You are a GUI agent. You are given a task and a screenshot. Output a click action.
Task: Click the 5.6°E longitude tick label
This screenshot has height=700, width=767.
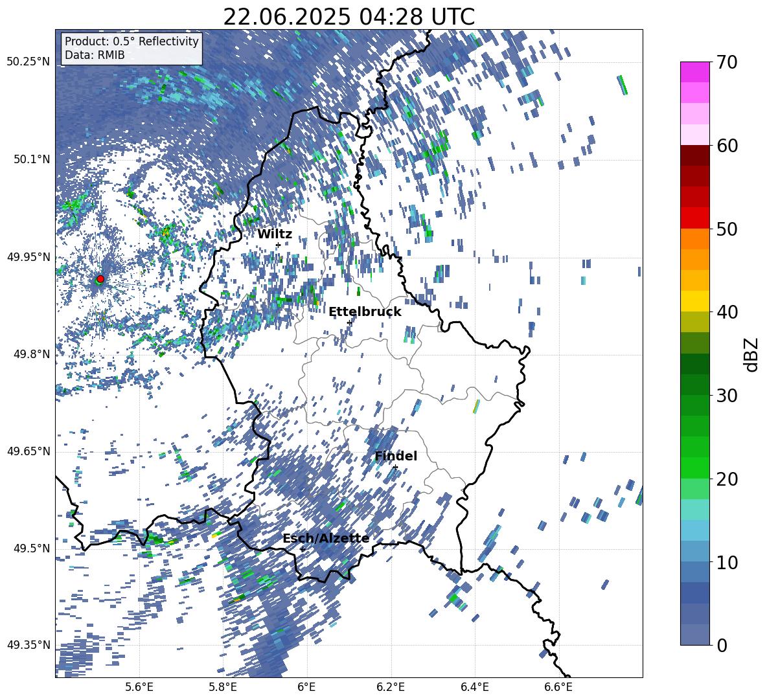(139, 687)
